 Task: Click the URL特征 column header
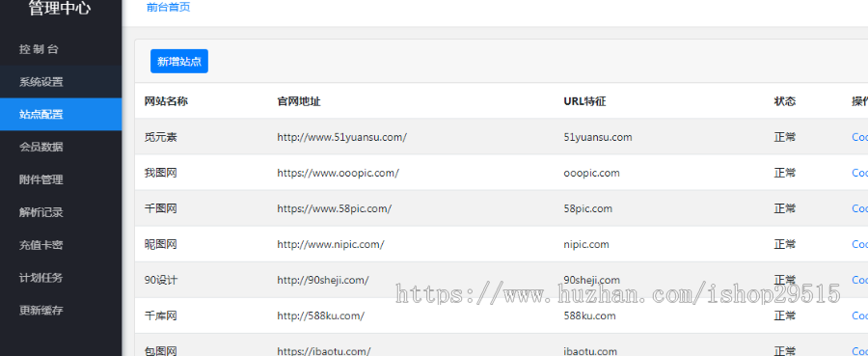tap(584, 101)
